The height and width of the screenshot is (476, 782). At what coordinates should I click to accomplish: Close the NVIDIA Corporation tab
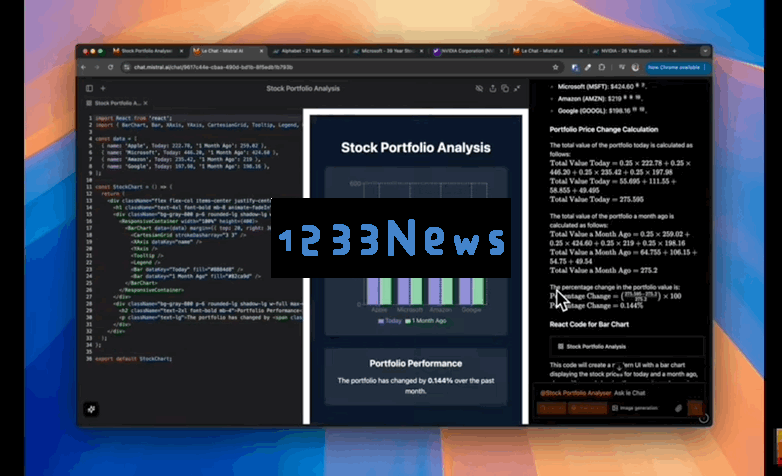tap(501, 51)
